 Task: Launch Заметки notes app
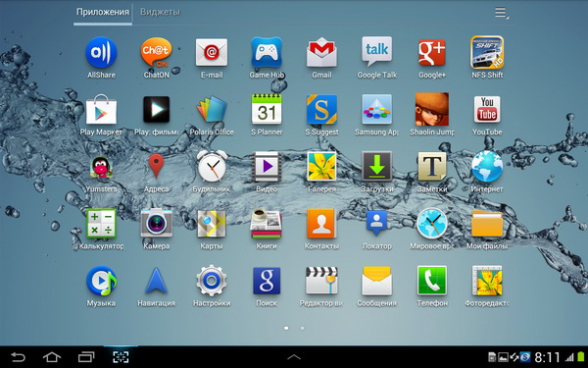click(x=432, y=167)
